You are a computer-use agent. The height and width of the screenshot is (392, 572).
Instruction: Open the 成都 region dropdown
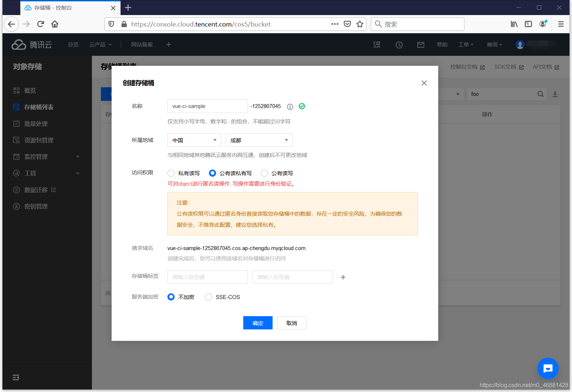[x=259, y=140]
